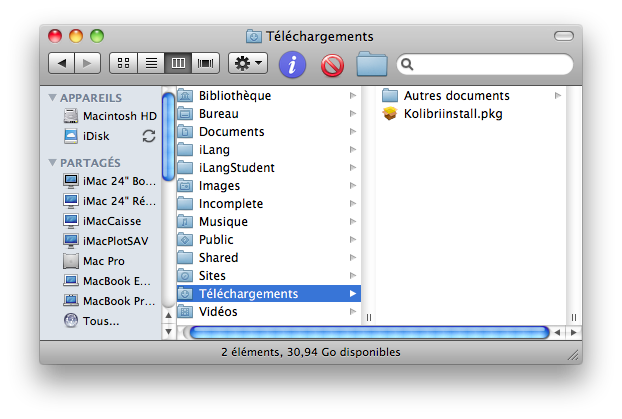This screenshot has width=622, height=419.
Task: Click the Public folder icon
Action: click(x=185, y=239)
